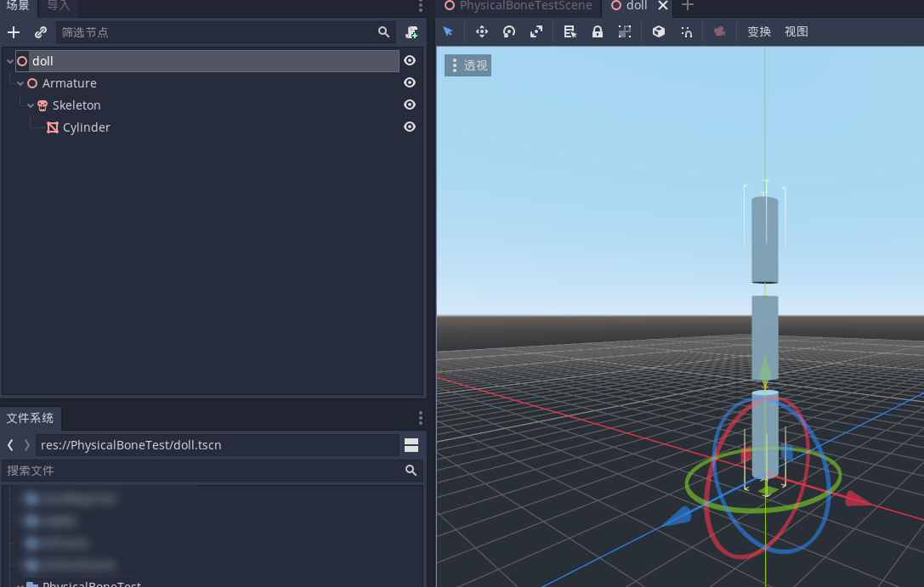Click the 筛选节点 filter nodes field
The height and width of the screenshot is (587, 924).
pos(226,32)
